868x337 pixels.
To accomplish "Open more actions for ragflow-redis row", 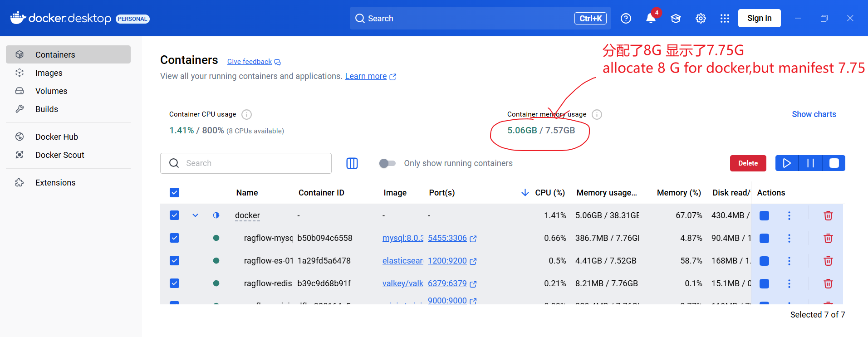I will 789,283.
